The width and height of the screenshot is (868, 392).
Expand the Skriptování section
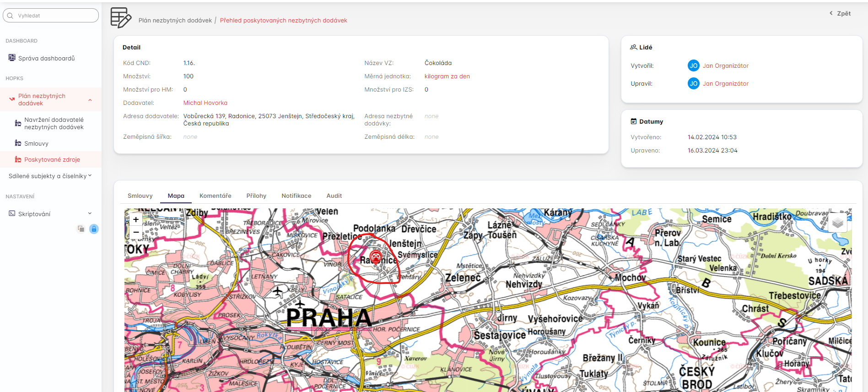90,213
